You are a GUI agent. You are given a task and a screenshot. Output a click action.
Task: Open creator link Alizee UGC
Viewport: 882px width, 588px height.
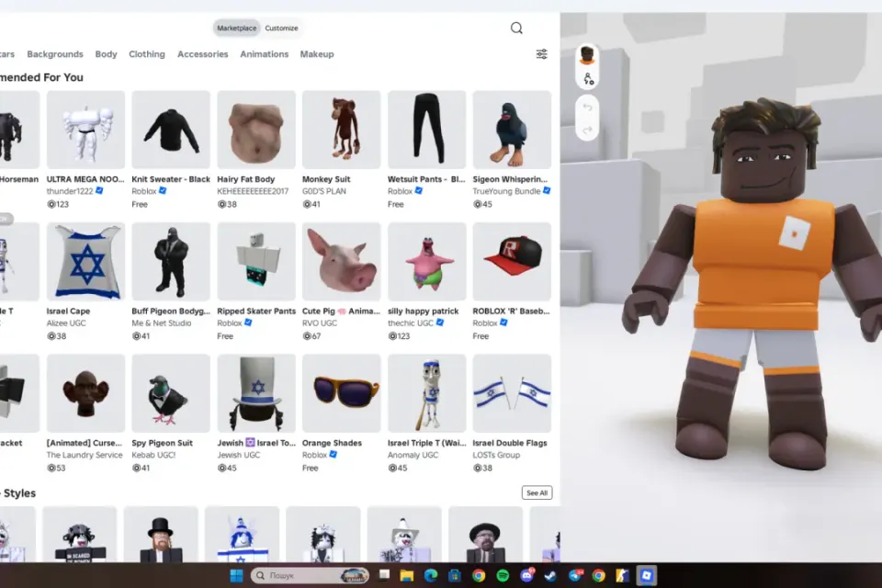tap(66, 323)
